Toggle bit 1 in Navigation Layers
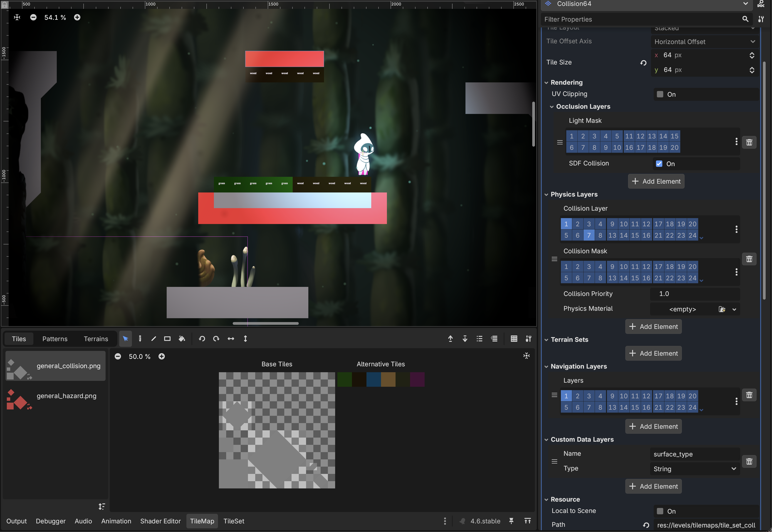772x532 pixels. coord(566,396)
